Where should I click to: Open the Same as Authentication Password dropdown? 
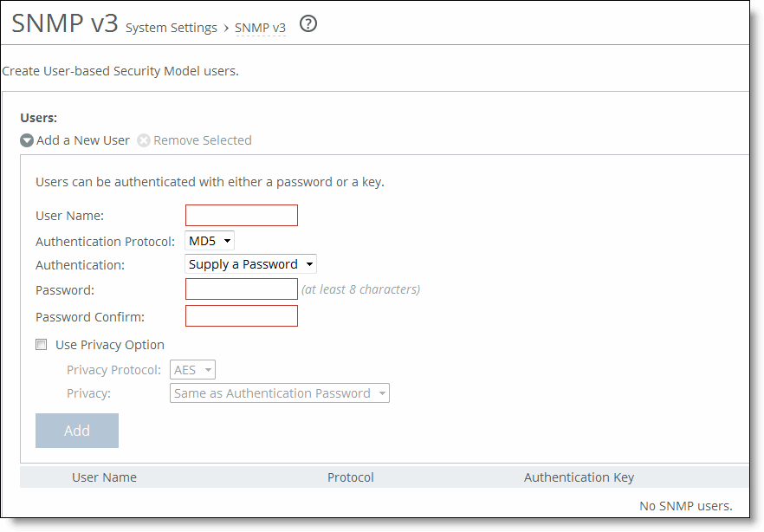[279, 393]
